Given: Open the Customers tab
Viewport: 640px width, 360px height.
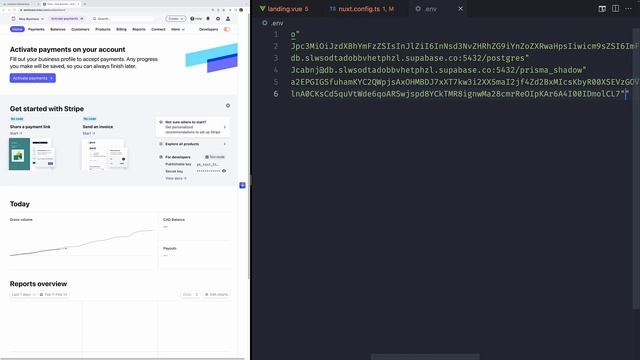Looking at the screenshot, I should point(80,29).
